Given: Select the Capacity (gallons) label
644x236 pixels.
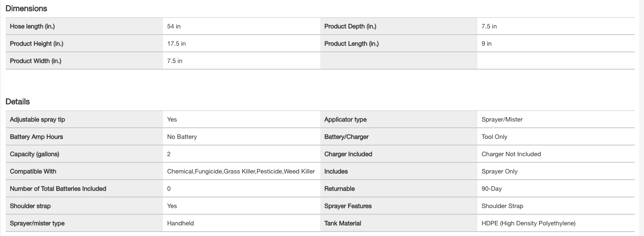Looking at the screenshot, I should [35, 154].
